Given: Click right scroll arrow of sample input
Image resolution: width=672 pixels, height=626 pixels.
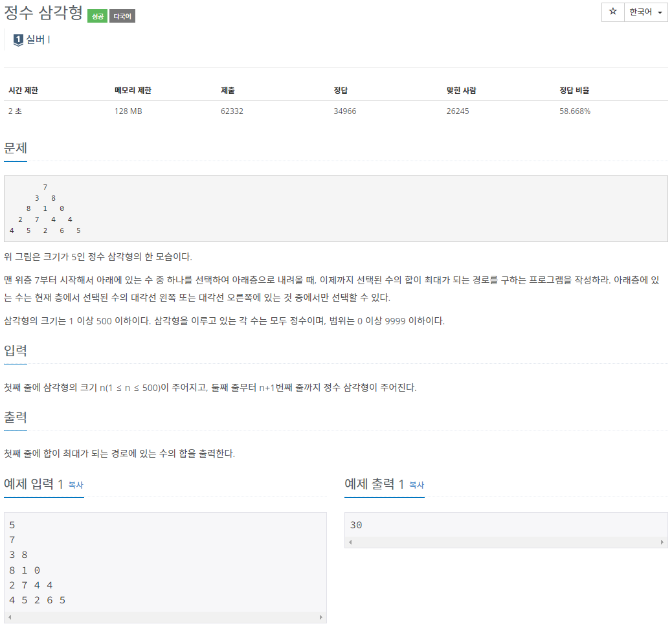Looking at the screenshot, I should 320,617.
